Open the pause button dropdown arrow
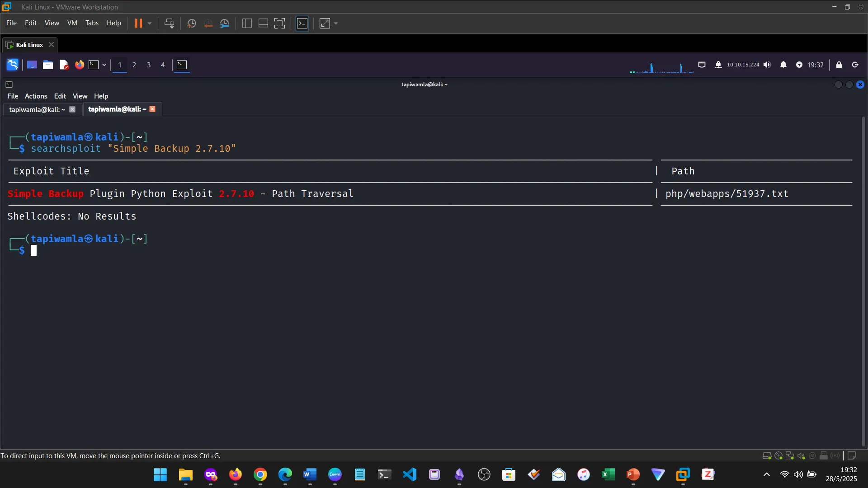868x488 pixels. click(150, 23)
